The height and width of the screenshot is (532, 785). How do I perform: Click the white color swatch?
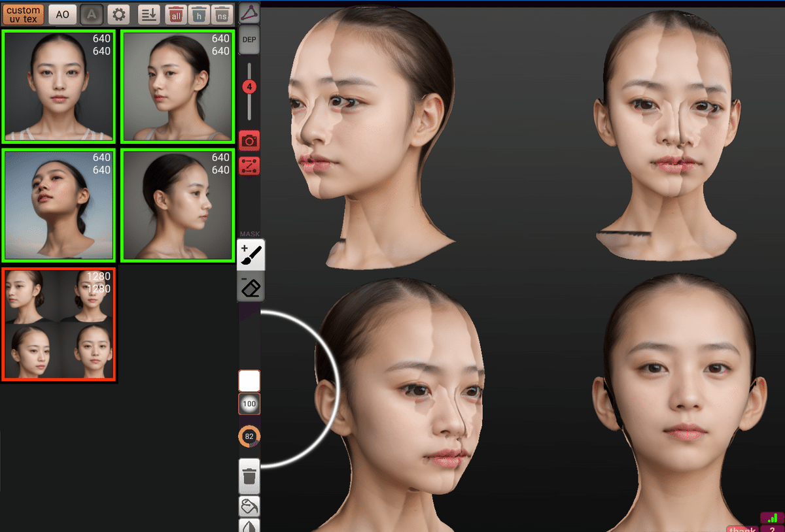point(249,380)
